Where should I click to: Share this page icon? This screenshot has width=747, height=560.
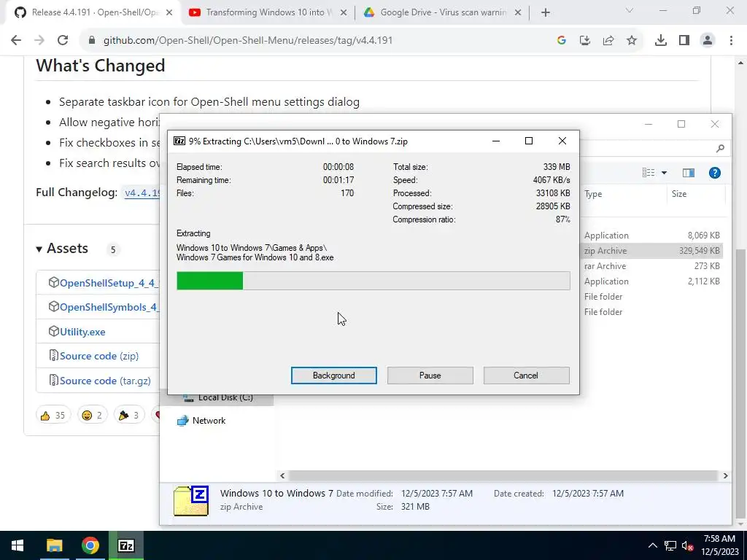tap(608, 41)
